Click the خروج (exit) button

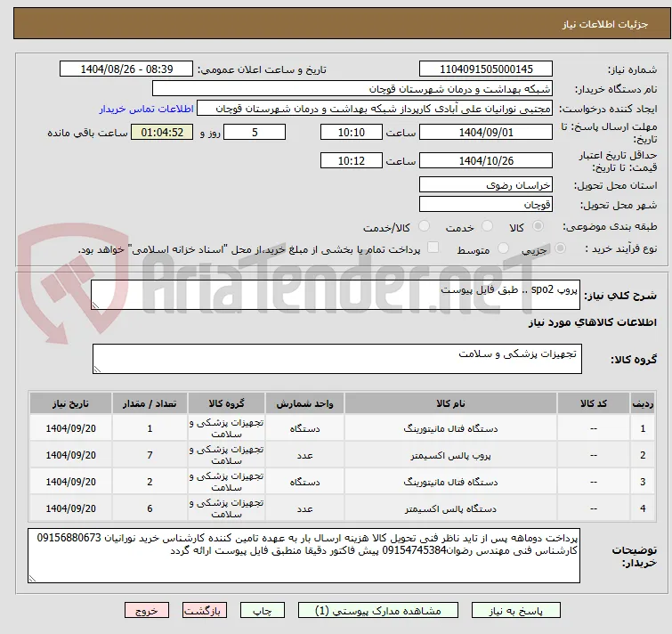point(147,610)
